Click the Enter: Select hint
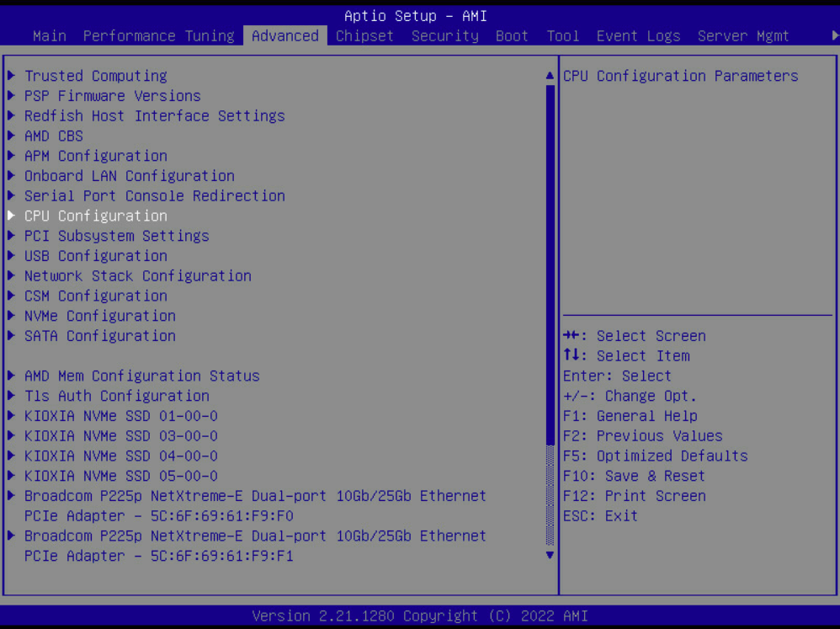This screenshot has height=629, width=840. click(x=617, y=376)
